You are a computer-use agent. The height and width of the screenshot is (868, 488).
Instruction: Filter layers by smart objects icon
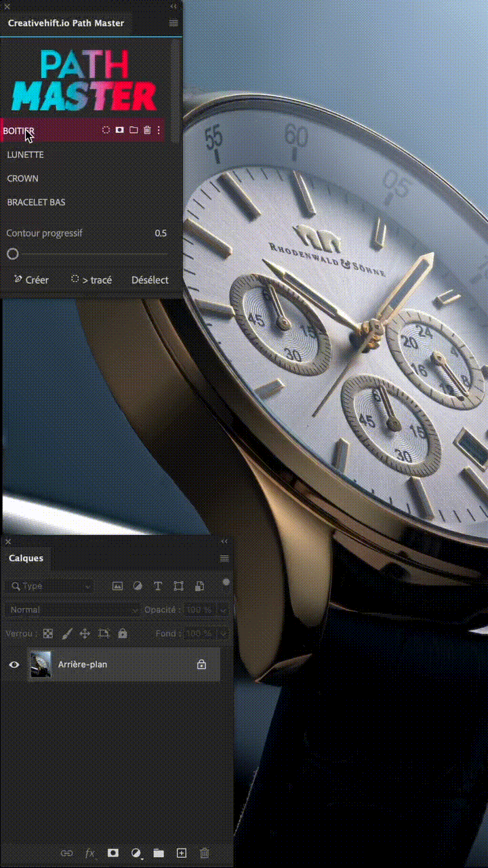click(x=199, y=586)
